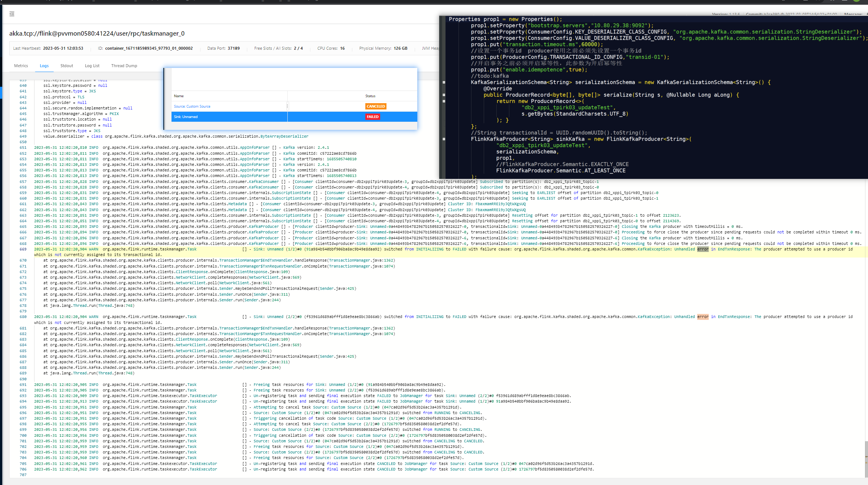
Task: Click the "transaction.timeout.ms" string in the code
Action: 540,45
